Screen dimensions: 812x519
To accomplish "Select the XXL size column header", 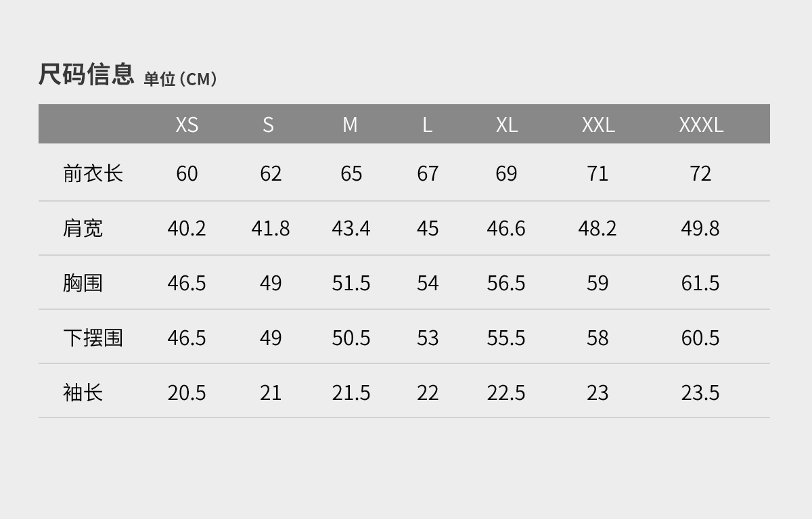I will coord(598,125).
